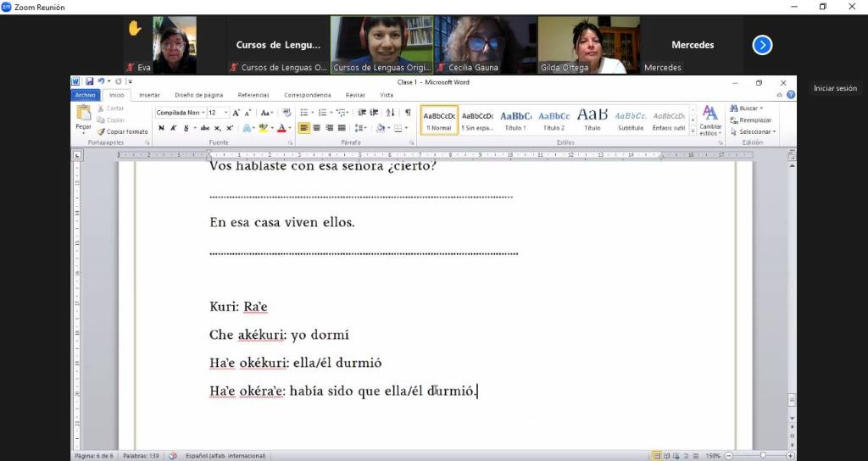Viewport: 868px width, 461px height.
Task: Click the sort A-Z icon
Action: (x=390, y=112)
